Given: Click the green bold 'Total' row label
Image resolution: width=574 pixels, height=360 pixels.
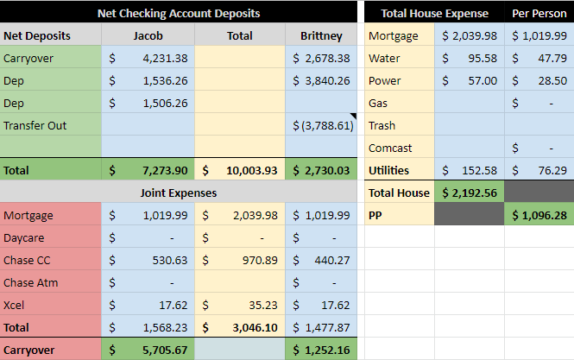Looking at the screenshot, I should [x=51, y=169].
